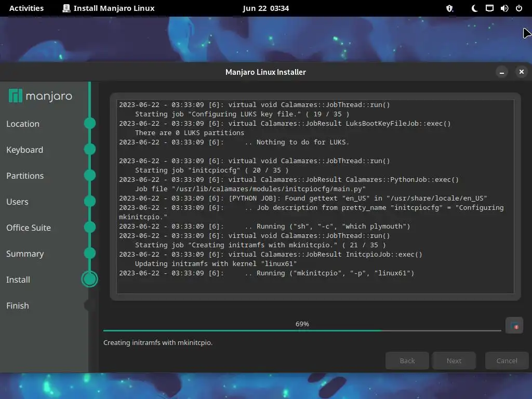Image resolution: width=532 pixels, height=399 pixels.
Task: Click the Next button
Action: 454,361
